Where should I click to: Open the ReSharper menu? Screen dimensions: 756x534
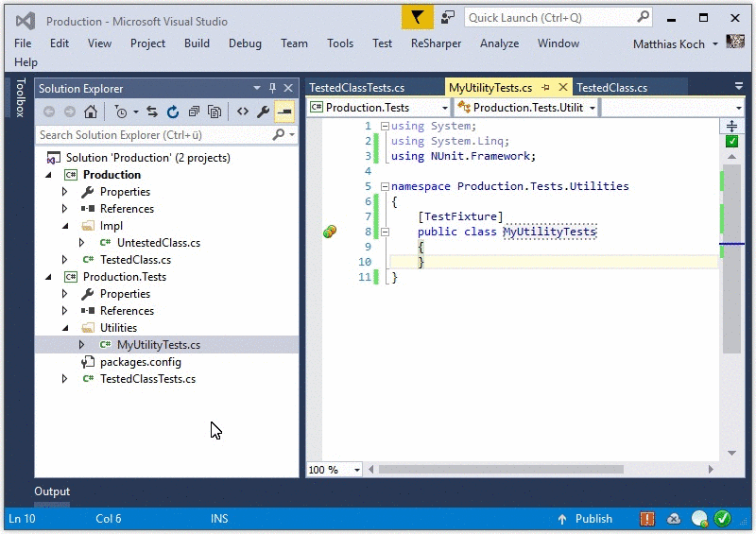click(436, 43)
